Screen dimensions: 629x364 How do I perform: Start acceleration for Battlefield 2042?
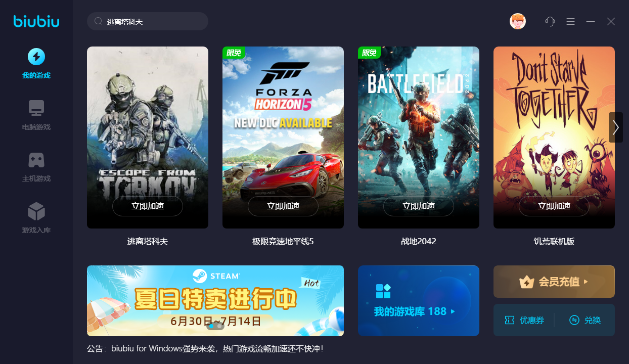click(419, 206)
